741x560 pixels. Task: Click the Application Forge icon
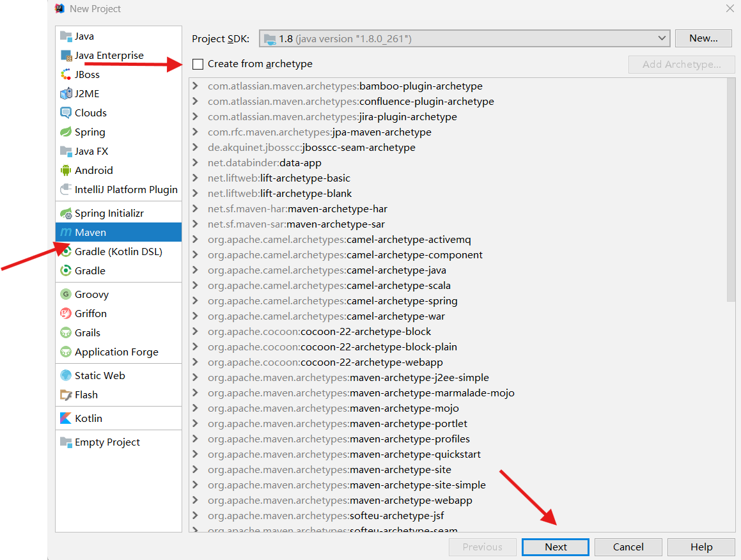coord(66,352)
